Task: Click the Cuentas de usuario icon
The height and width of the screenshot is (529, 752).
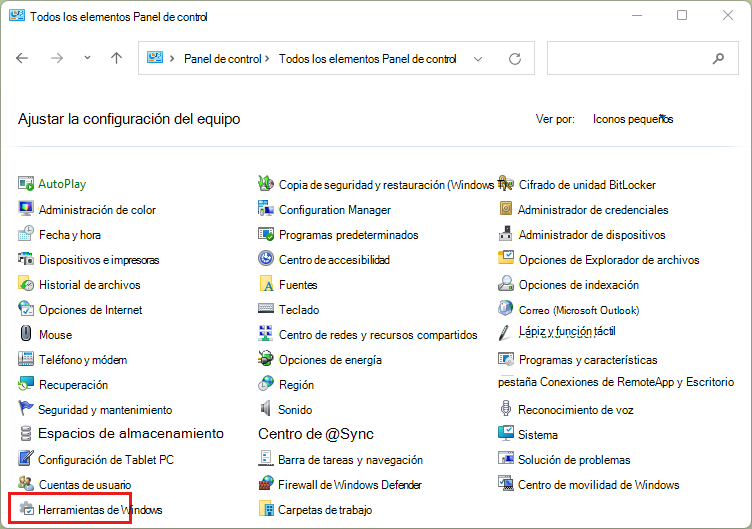Action: 26,483
